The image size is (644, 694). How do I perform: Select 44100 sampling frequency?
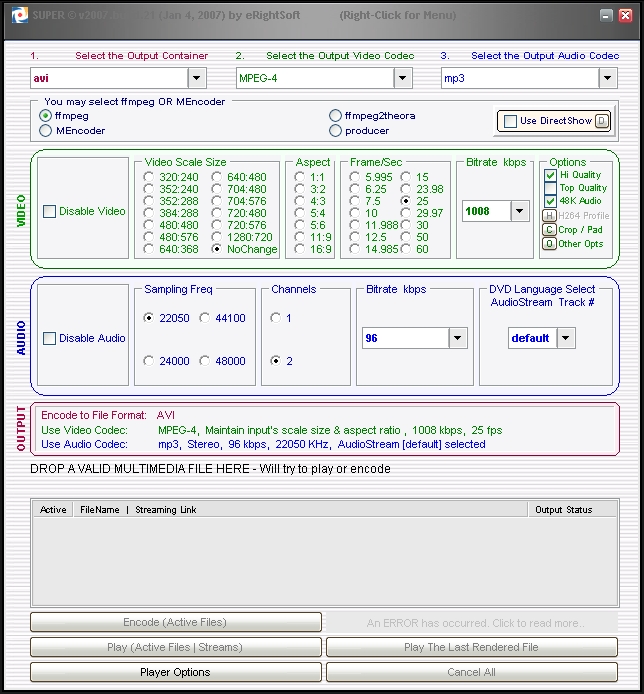tap(204, 318)
